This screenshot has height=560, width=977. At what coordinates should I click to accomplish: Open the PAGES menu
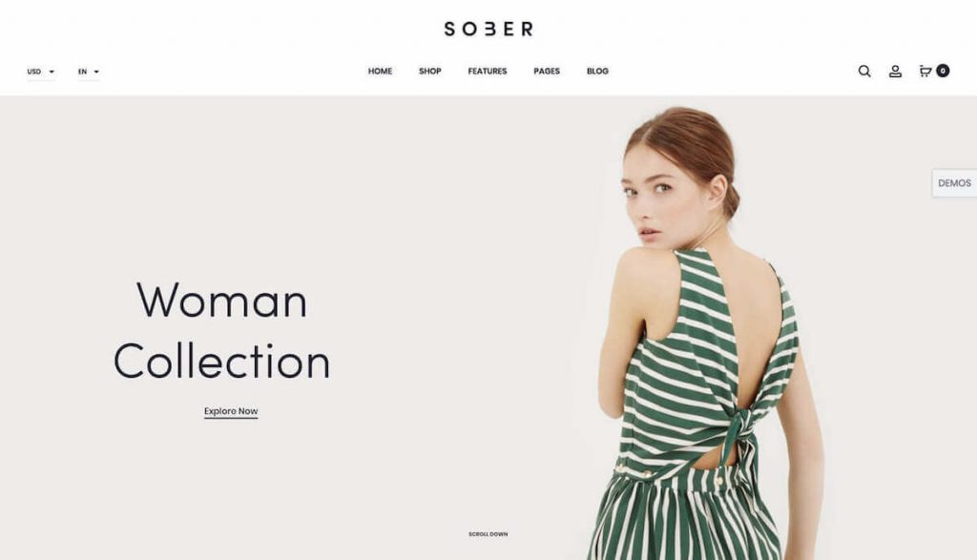[547, 71]
